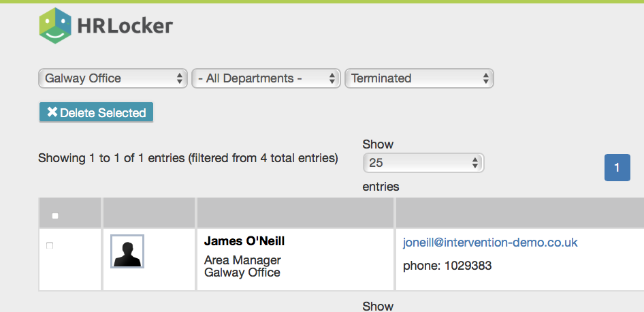
Task: Toggle the select-all checkbox in table header
Action: click(x=55, y=216)
